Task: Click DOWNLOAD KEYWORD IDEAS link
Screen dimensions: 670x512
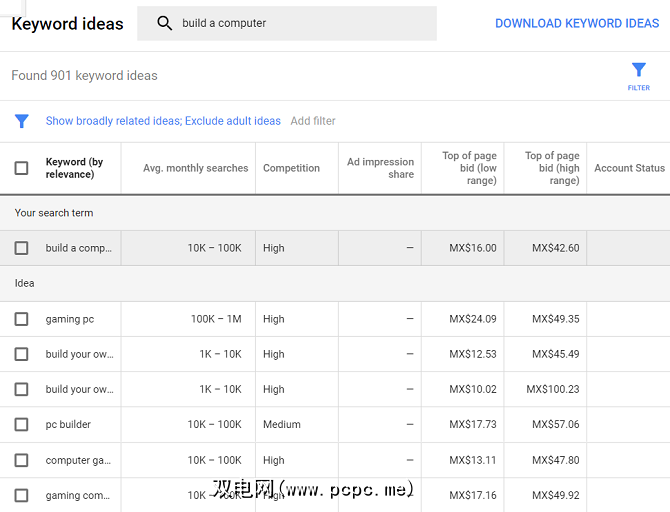Action: 577,23
